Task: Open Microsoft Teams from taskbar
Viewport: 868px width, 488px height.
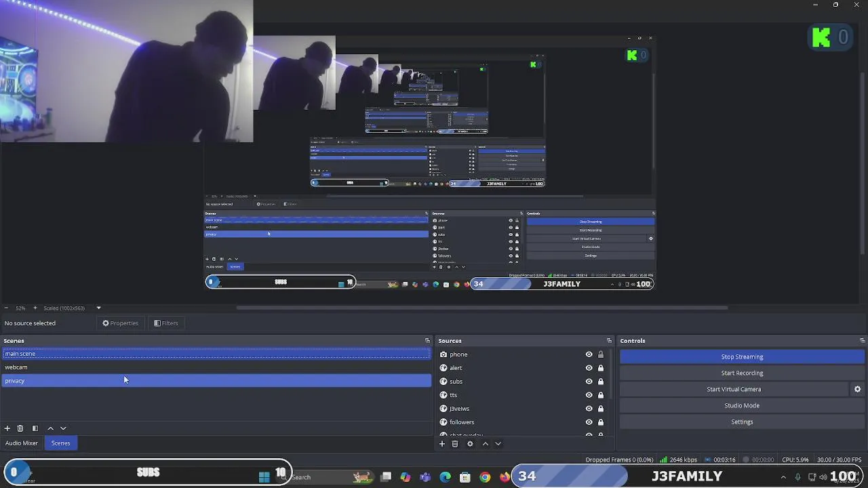Action: point(425,477)
